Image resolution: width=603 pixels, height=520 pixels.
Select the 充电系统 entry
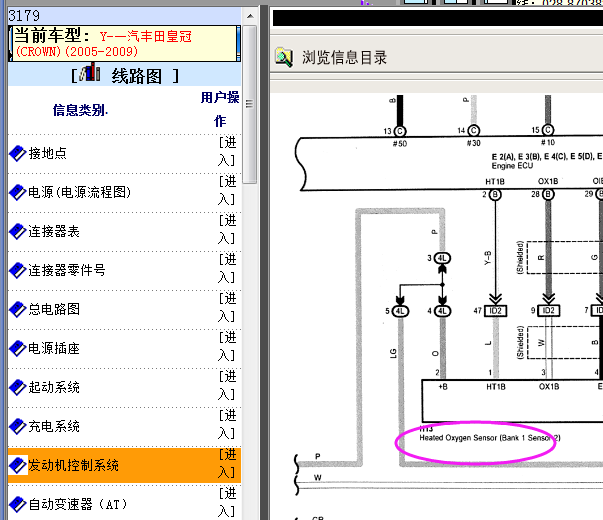[x=54, y=426]
